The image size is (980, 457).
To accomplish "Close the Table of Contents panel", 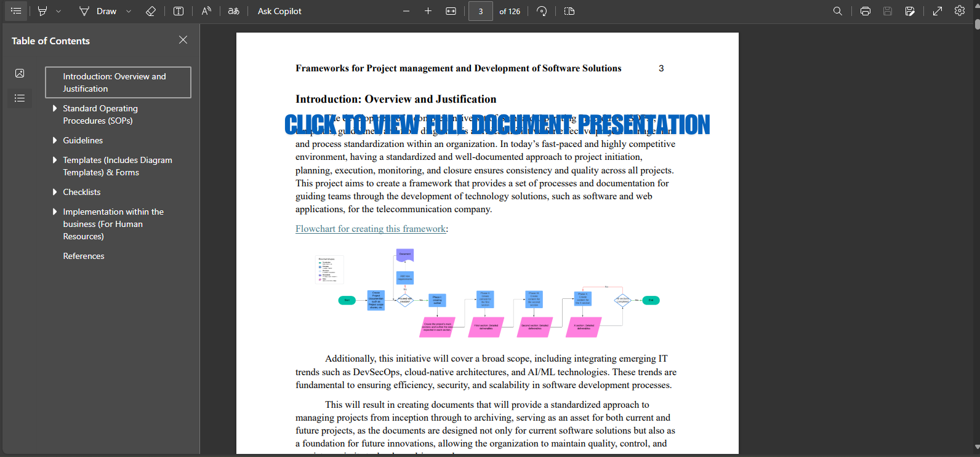I will (183, 40).
